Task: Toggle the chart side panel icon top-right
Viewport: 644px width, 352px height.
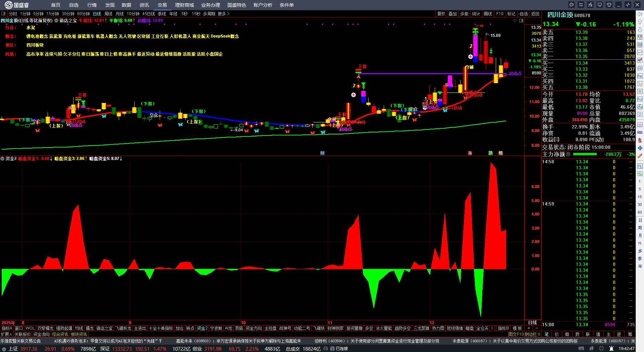Action: 521,21
